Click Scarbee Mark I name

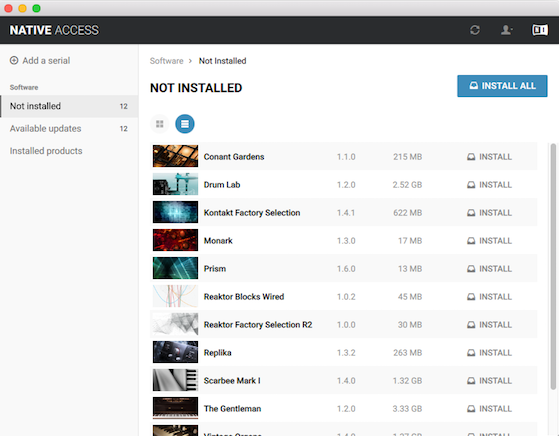[x=232, y=381]
